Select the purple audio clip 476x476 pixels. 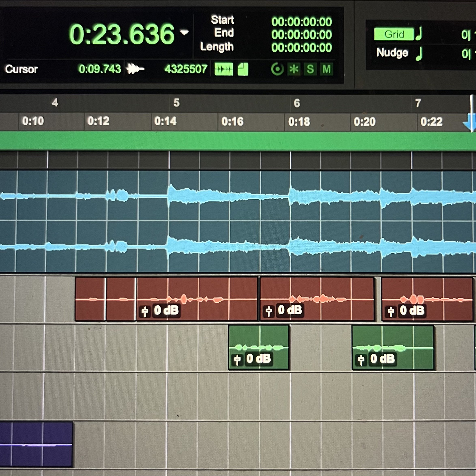(x=36, y=444)
